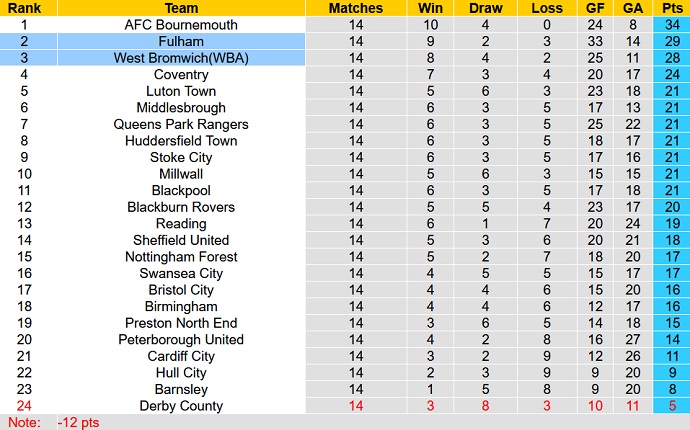
Task: Click the Loss column header
Action: pos(547,8)
